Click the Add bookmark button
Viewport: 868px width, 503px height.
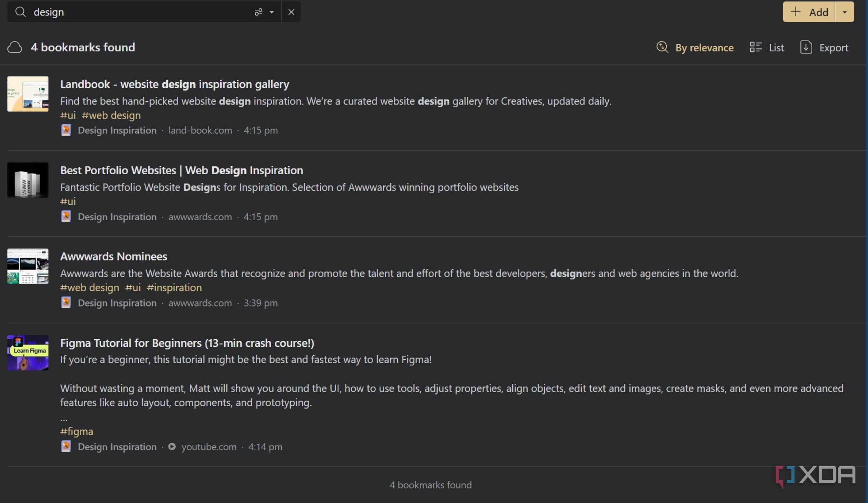(x=809, y=12)
